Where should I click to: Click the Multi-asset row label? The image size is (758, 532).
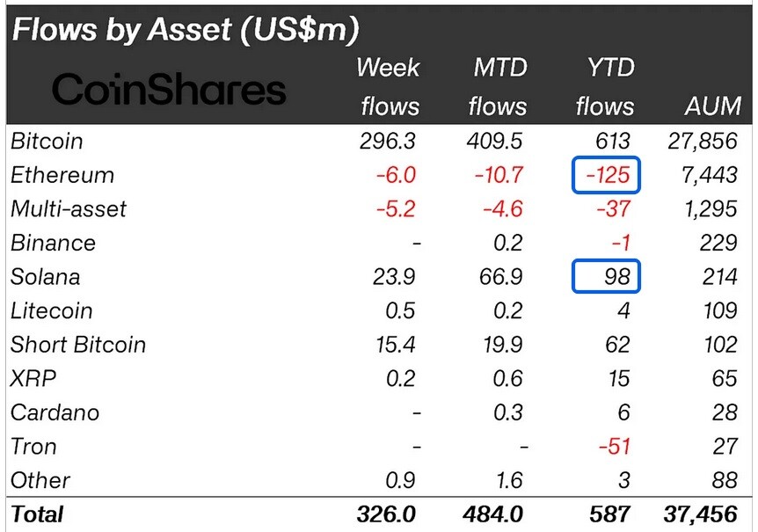[69, 208]
